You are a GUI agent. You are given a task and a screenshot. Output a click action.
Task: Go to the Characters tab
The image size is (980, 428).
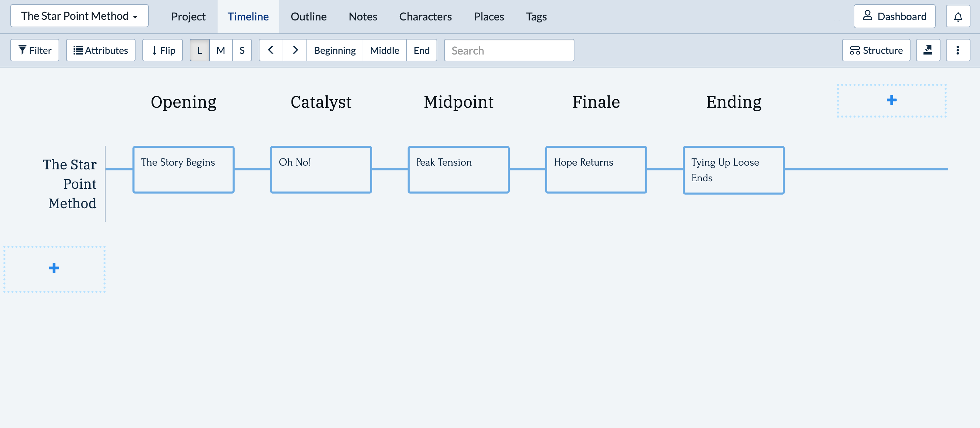[425, 17]
